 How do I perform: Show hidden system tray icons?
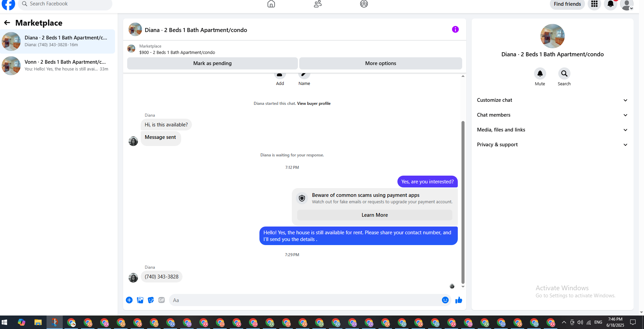(564, 322)
